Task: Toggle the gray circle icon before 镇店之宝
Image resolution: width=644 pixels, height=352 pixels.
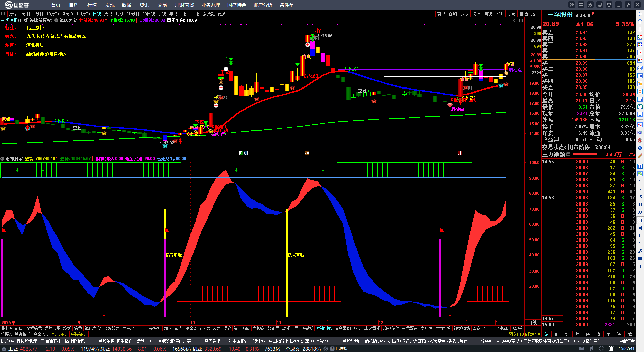Action: point(56,20)
